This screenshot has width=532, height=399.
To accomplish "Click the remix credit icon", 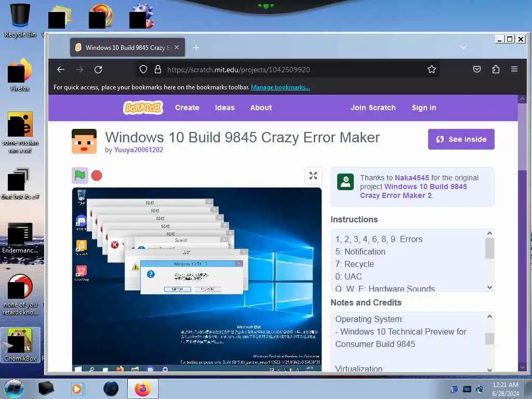I will click(345, 182).
